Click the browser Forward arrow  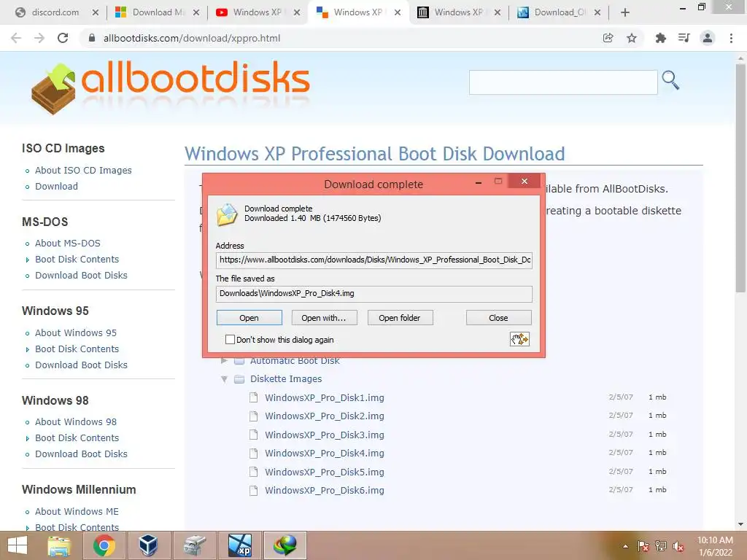(x=39, y=38)
